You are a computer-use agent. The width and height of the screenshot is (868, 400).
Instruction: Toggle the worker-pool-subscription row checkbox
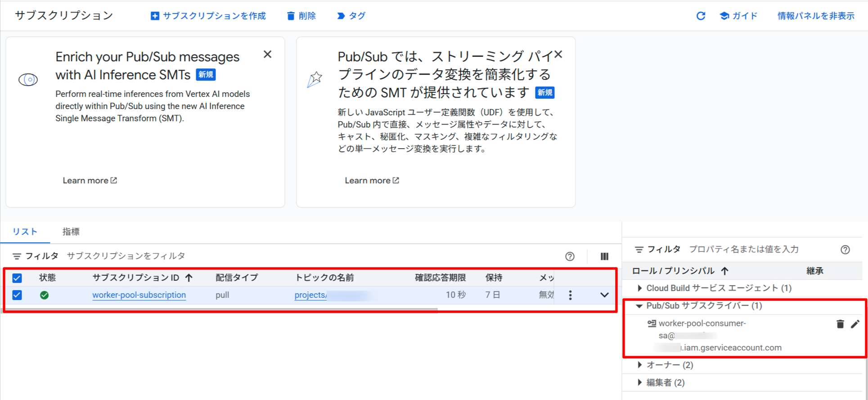[17, 295]
